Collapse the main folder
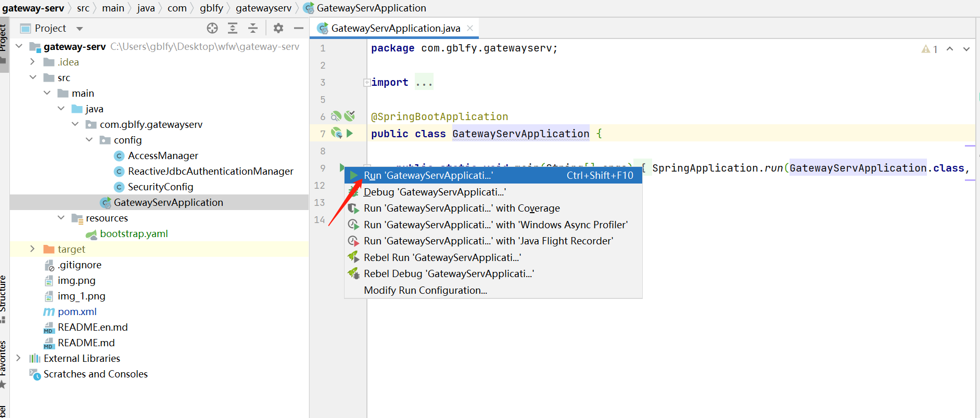This screenshot has height=418, width=980. 47,93
